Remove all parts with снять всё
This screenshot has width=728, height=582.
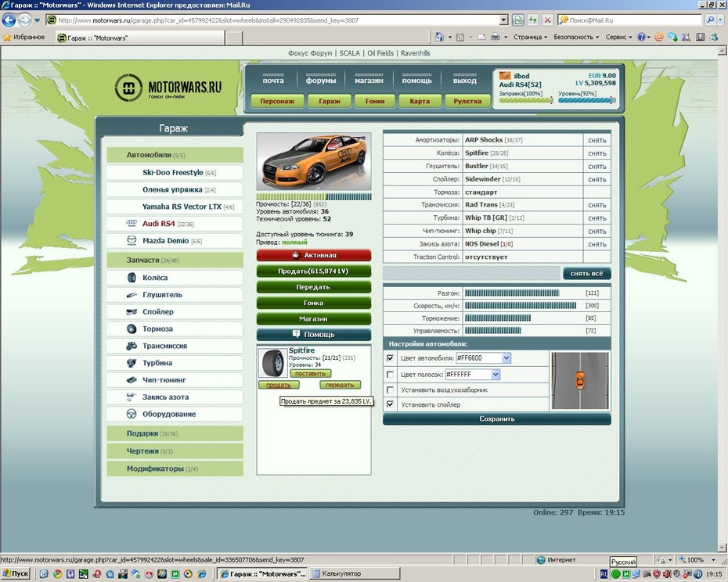tap(586, 273)
